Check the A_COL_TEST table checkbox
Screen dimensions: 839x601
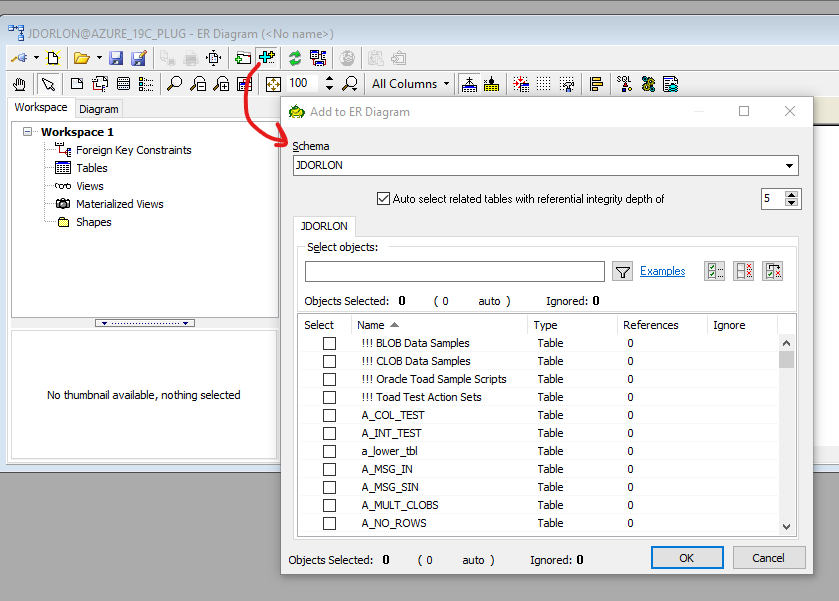click(330, 415)
